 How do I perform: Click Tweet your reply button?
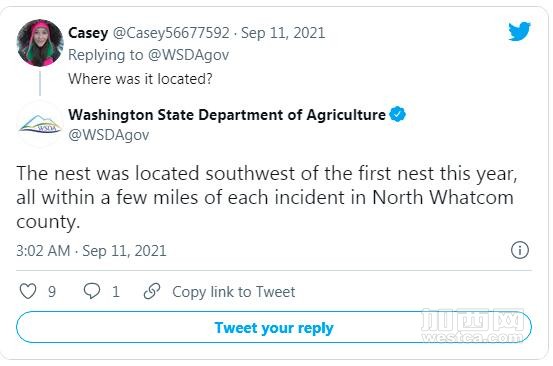pyautogui.click(x=274, y=327)
